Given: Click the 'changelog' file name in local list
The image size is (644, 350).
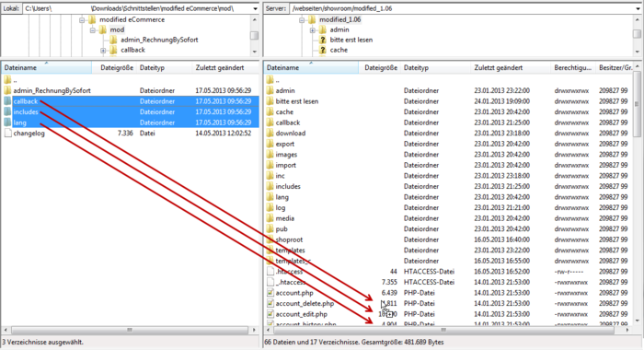Looking at the screenshot, I should point(29,134).
